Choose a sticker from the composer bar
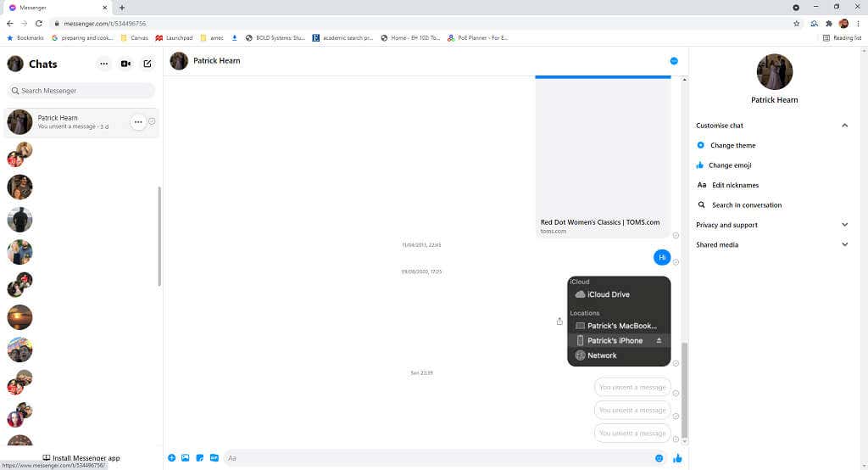This screenshot has height=470, width=868. pos(199,458)
